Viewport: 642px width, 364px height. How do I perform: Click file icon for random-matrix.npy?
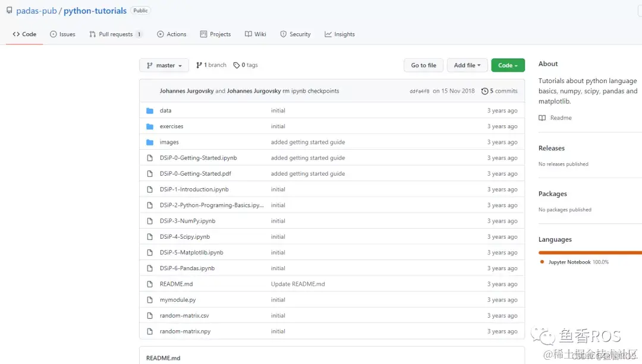coord(150,331)
